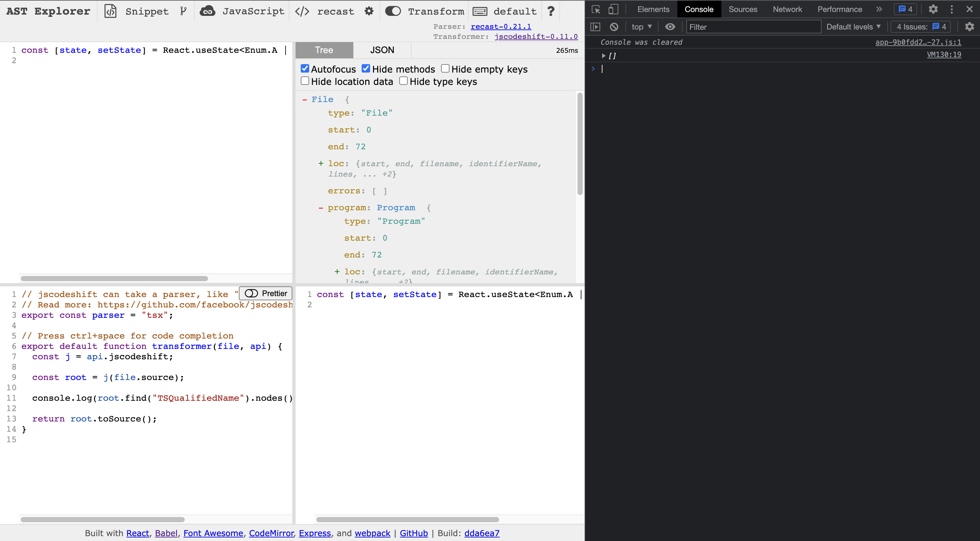Open the keyboard shortcuts icon near default
Viewport: 980px width, 541px height.
point(480,11)
